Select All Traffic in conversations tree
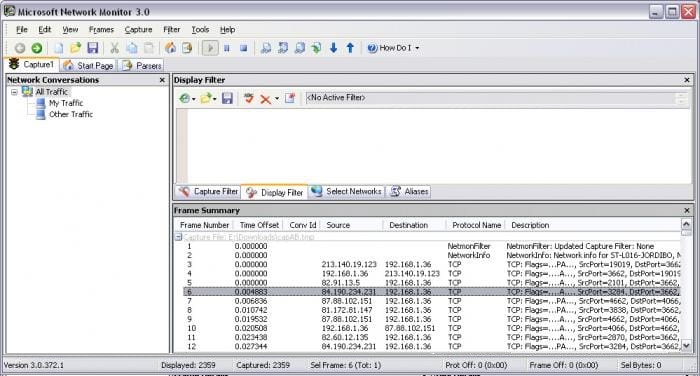This screenshot has height=376, width=700. (x=52, y=92)
